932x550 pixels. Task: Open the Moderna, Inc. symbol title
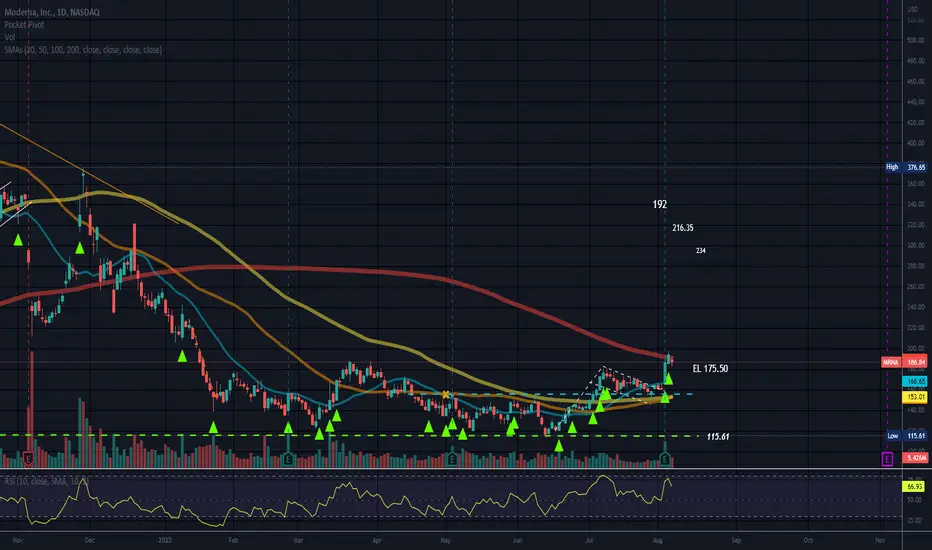tap(52, 12)
